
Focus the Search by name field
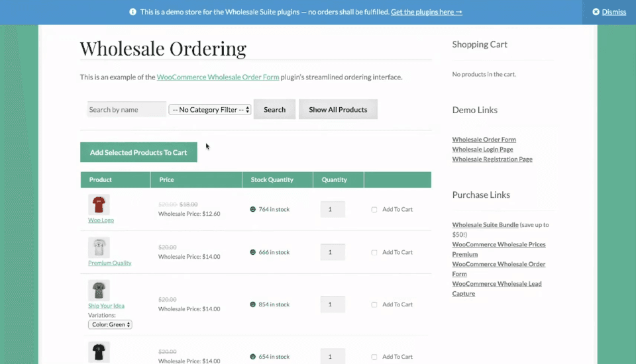(x=127, y=110)
